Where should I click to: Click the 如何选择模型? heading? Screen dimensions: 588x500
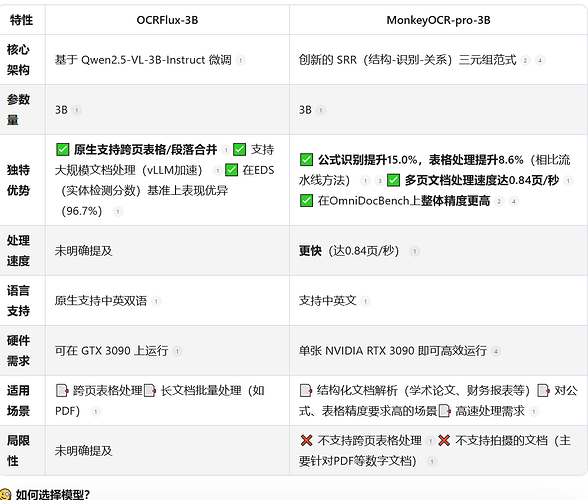[53, 494]
